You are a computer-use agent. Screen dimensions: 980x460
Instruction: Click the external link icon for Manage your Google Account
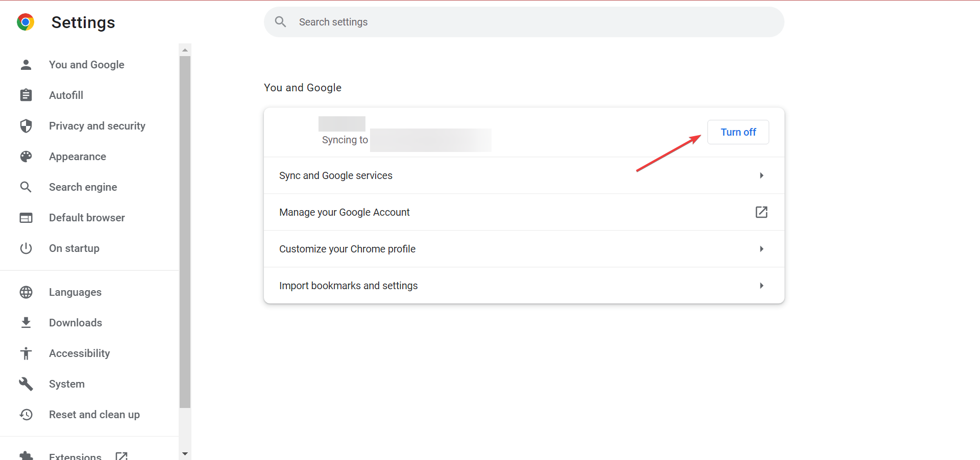click(761, 212)
